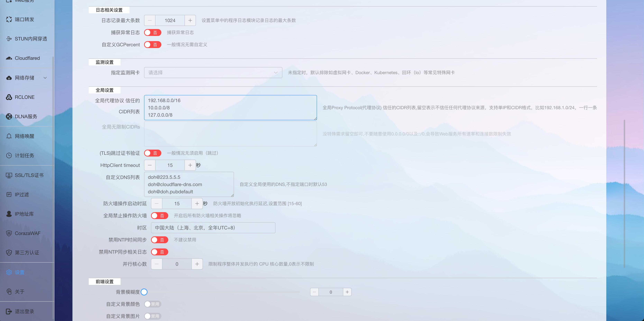
Task: Decrease HttpClient timeout with minus button
Action: click(x=150, y=165)
